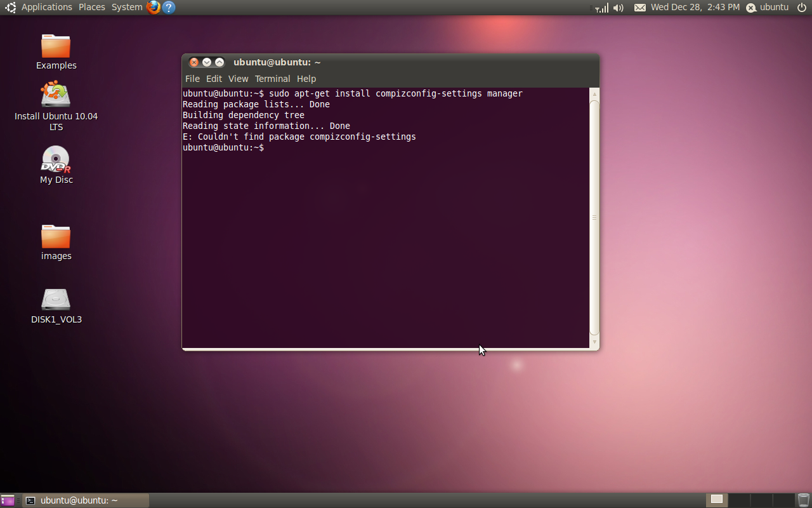This screenshot has height=508, width=812.
Task: Open the ubuntu user status menu
Action: (768, 7)
